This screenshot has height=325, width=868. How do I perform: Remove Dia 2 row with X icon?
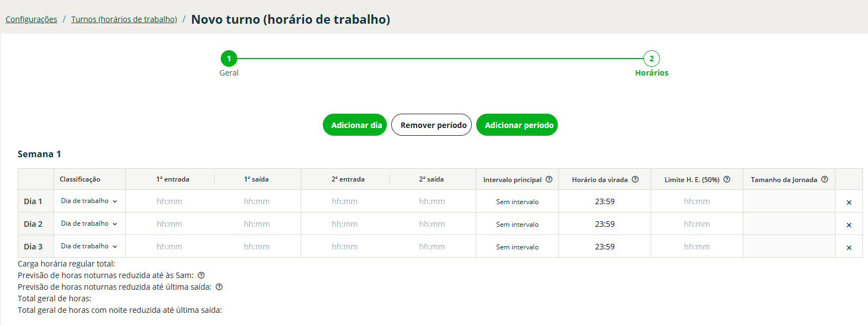pos(849,225)
